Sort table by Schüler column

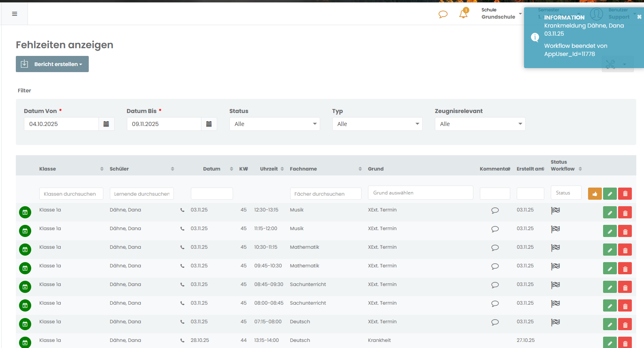tap(172, 169)
